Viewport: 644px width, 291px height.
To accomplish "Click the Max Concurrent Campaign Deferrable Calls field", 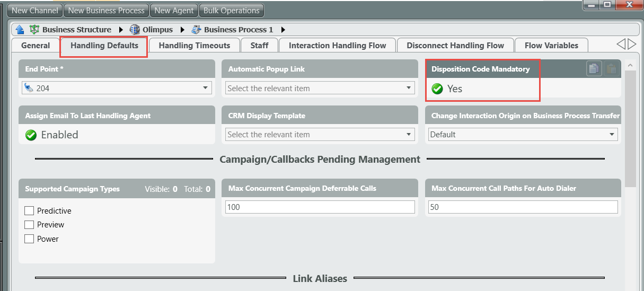I will 320,207.
